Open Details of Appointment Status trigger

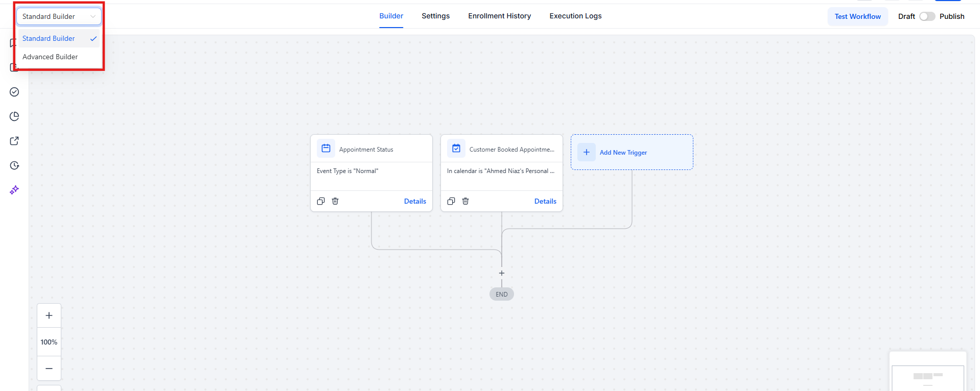point(415,201)
